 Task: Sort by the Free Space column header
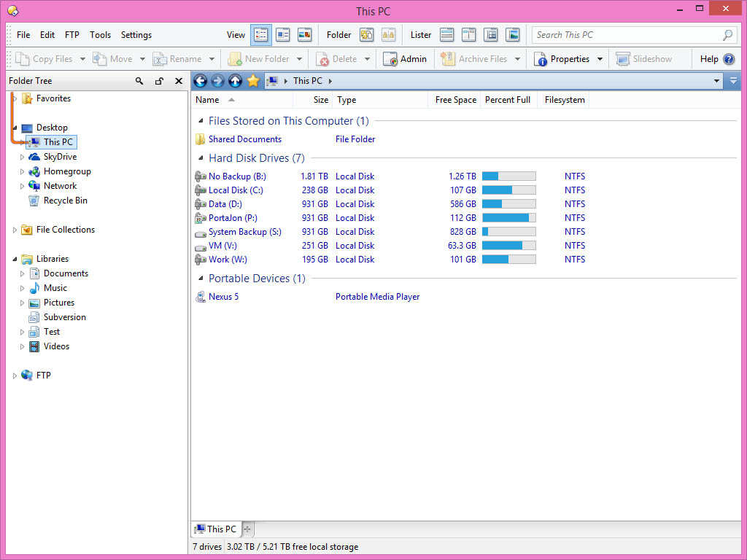click(455, 100)
